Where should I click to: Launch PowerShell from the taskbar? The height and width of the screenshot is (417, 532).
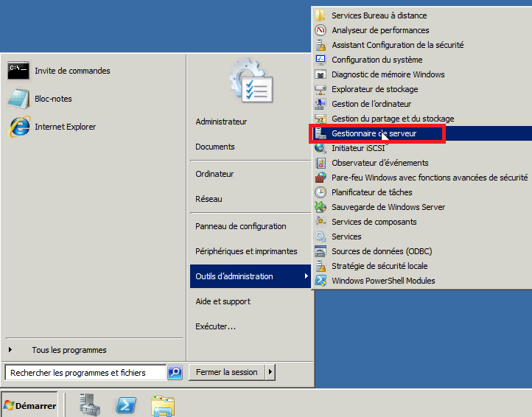click(x=126, y=405)
